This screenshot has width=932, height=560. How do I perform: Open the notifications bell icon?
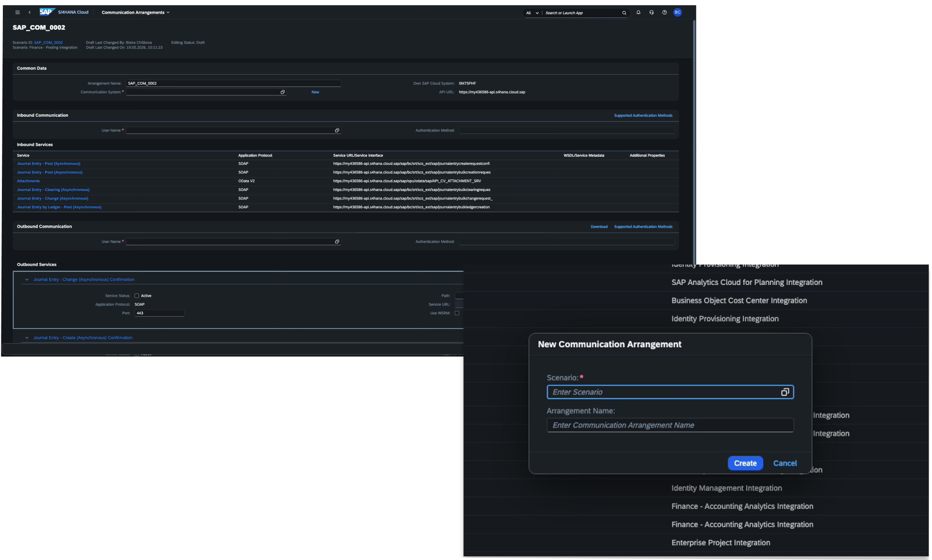point(638,12)
